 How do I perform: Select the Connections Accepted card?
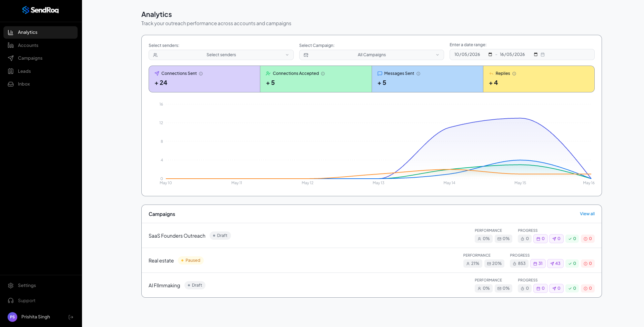316,79
